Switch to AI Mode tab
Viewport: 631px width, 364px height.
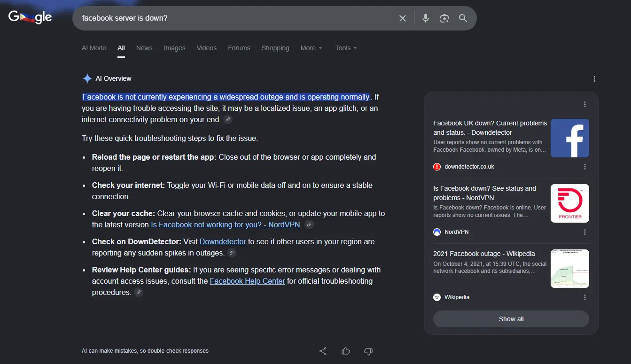[x=94, y=48]
